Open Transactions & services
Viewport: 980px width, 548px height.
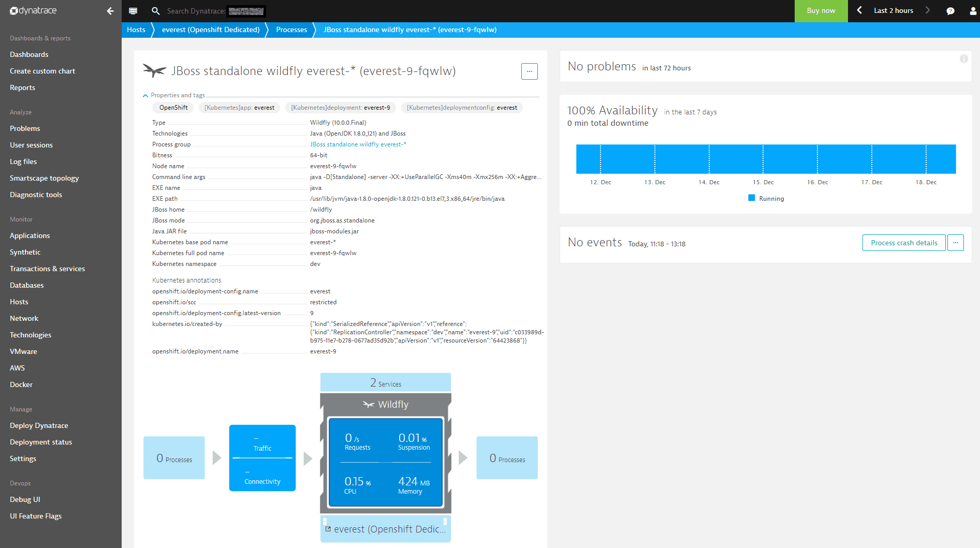pyautogui.click(x=47, y=269)
